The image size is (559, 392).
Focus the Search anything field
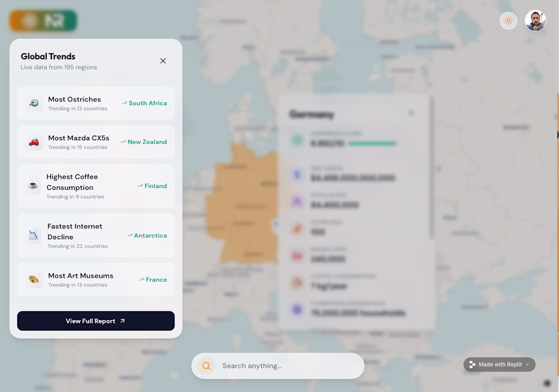pos(277,366)
